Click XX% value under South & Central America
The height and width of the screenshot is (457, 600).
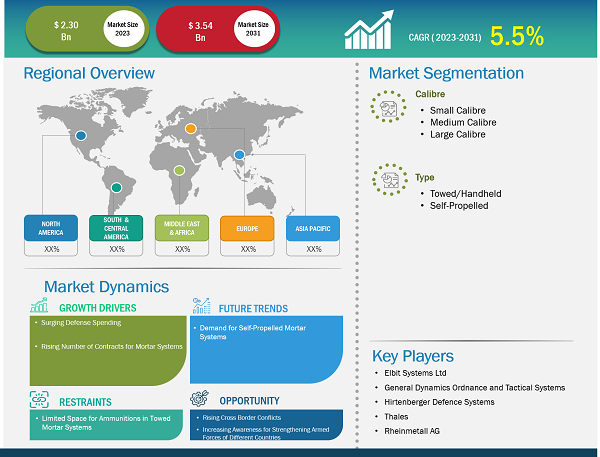[117, 249]
